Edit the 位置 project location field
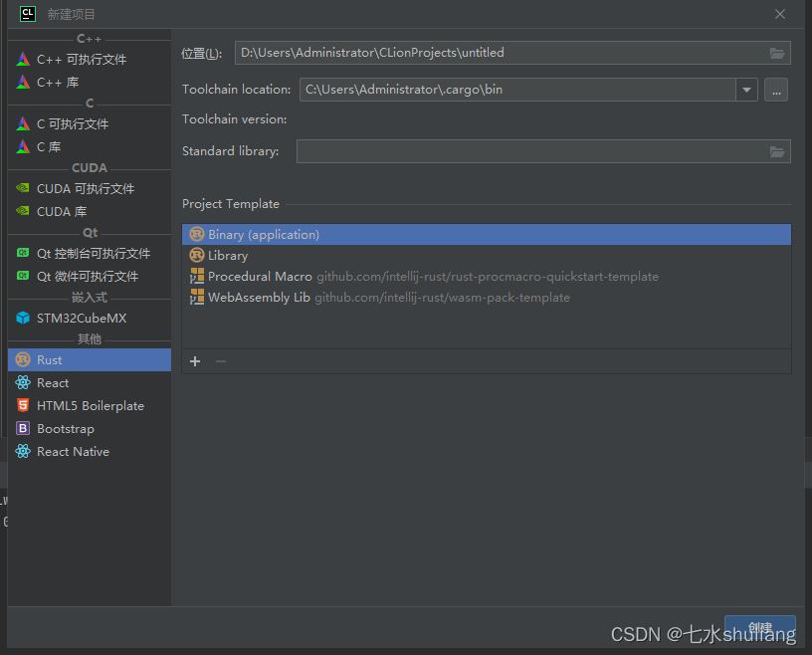This screenshot has height=655, width=812. pos(512,53)
